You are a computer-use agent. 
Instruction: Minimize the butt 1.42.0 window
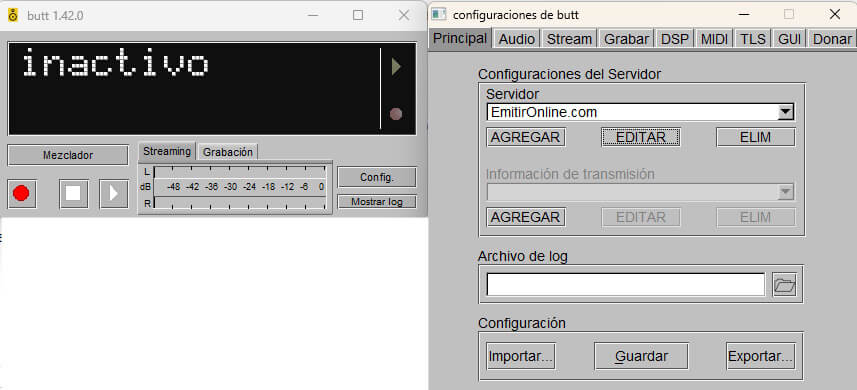(x=313, y=15)
